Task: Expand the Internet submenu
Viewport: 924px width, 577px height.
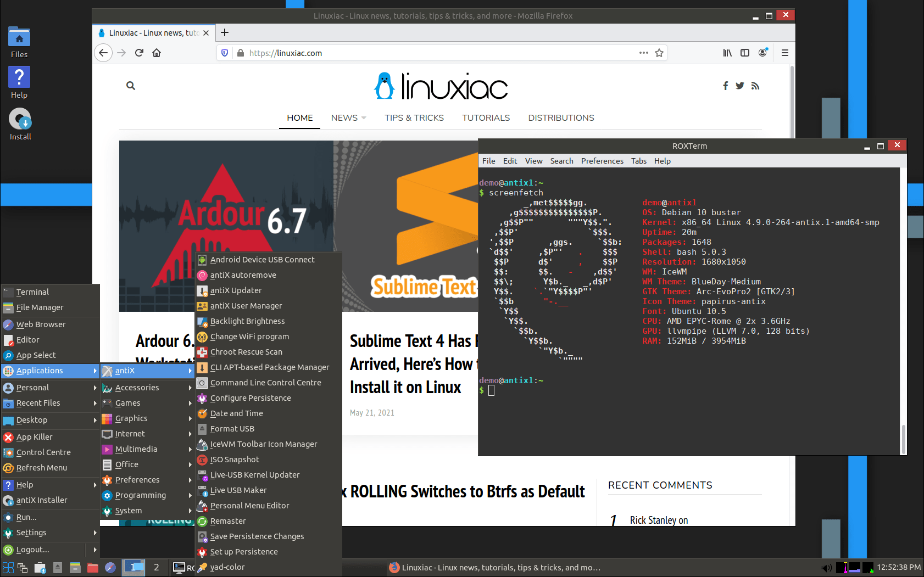Action: tap(147, 434)
